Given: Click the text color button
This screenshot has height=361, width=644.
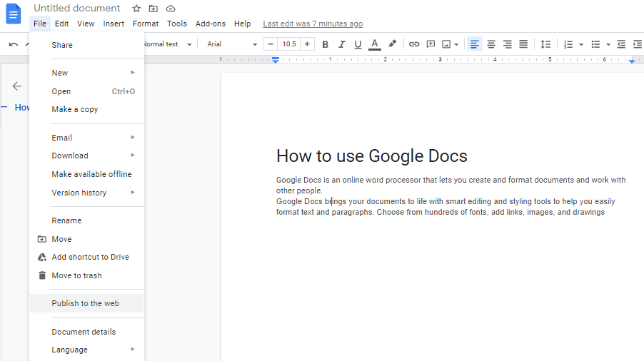Looking at the screenshot, I should [x=375, y=44].
